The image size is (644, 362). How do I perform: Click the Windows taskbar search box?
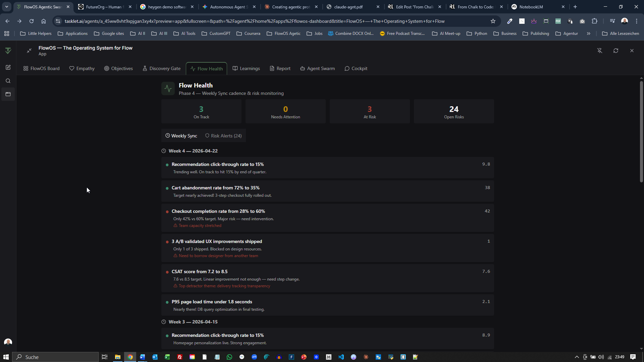click(x=56, y=357)
